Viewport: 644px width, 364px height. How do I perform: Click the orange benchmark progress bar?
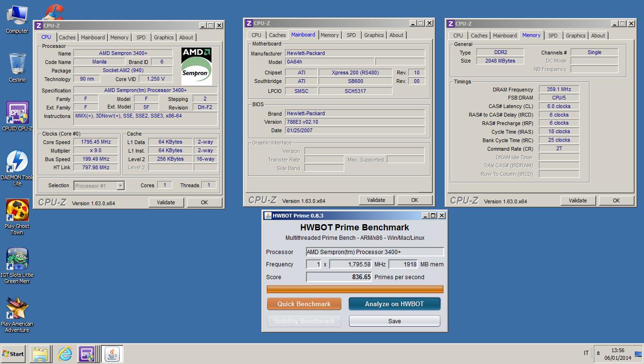click(x=355, y=290)
